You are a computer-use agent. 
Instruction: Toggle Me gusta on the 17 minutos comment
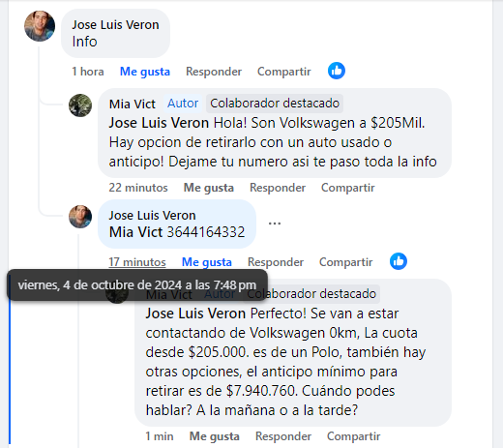[x=207, y=262]
